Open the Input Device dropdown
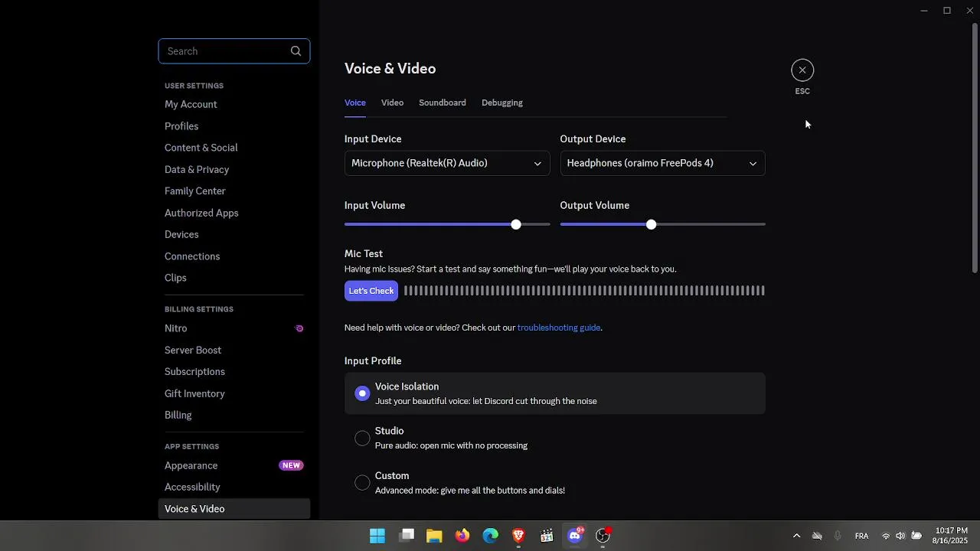The width and height of the screenshot is (980, 551). coord(447,163)
